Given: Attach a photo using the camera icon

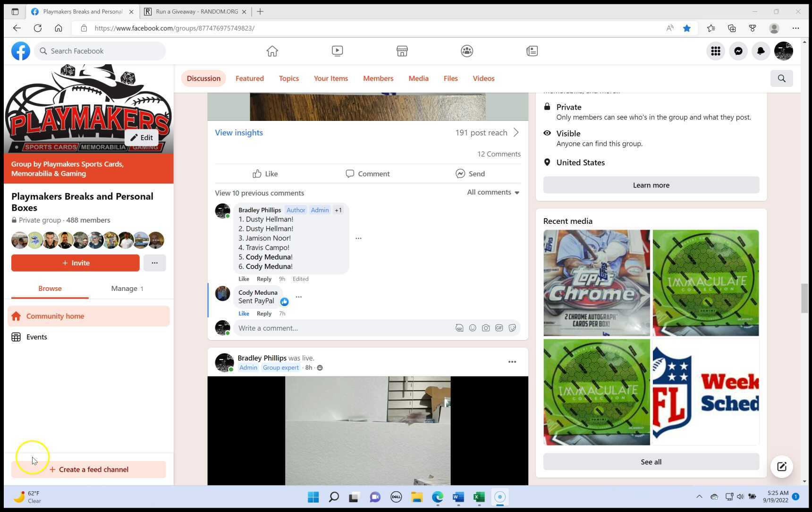Looking at the screenshot, I should pos(486,328).
